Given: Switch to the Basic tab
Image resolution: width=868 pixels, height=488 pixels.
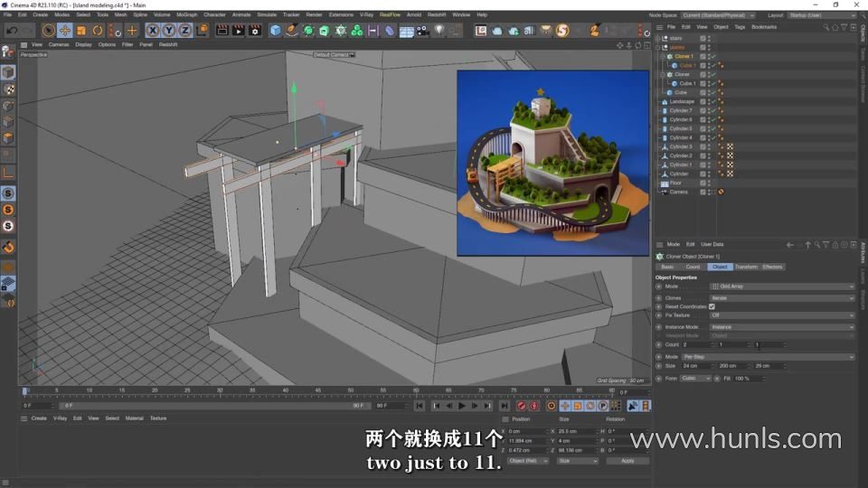Looking at the screenshot, I should click(x=667, y=267).
